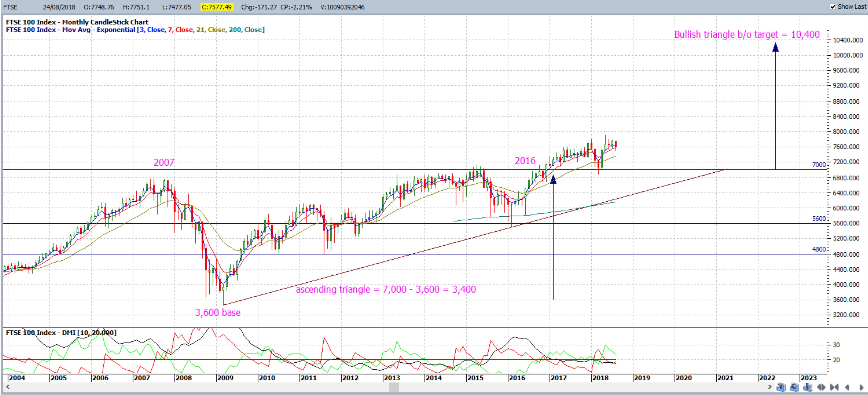Click the '3,600 base' annotation
The height and width of the screenshot is (395, 868).
coord(218,313)
